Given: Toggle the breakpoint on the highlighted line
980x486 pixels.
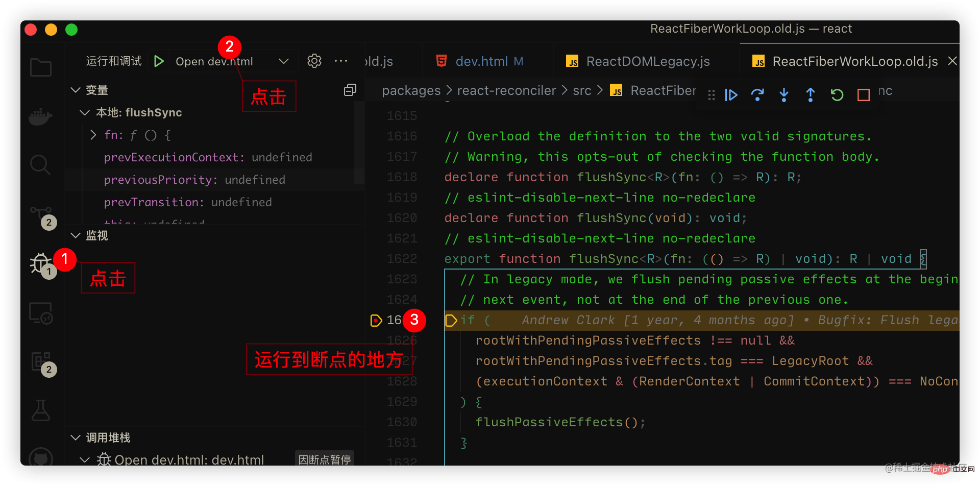Looking at the screenshot, I should pos(376,321).
